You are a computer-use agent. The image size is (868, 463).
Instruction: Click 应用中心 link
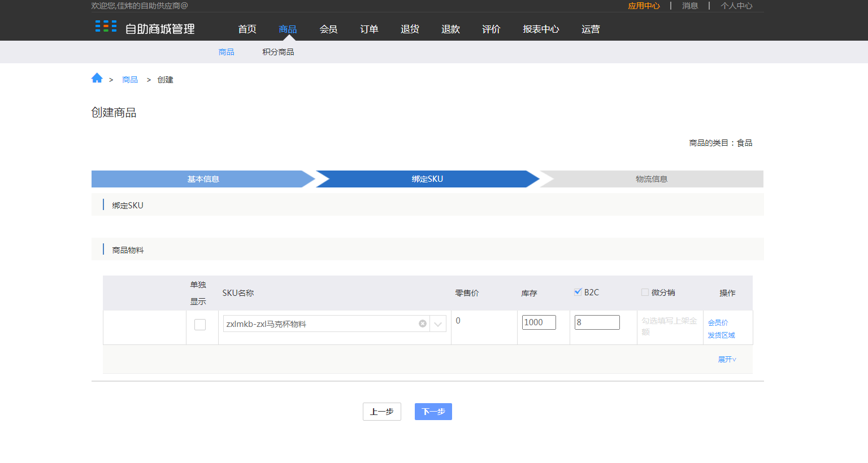(644, 6)
